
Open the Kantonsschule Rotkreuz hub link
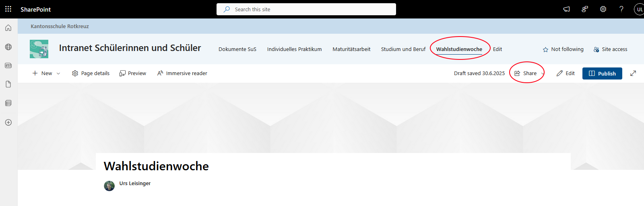60,26
